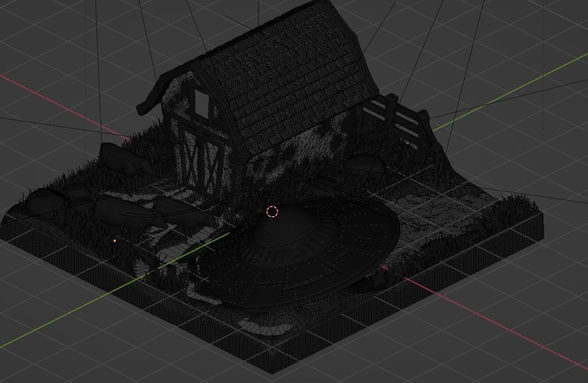Select the flying saucer dome
The width and height of the screenshot is (588, 383).
(285, 226)
